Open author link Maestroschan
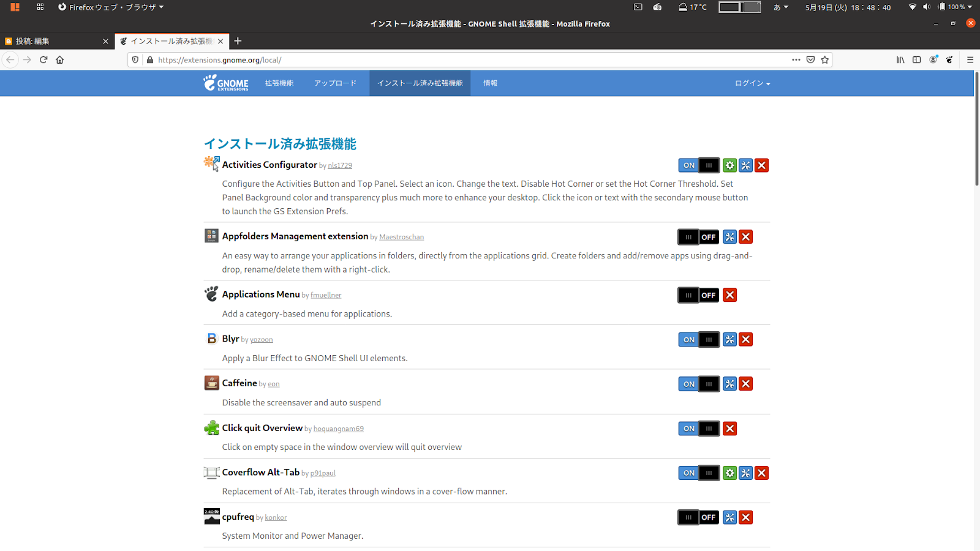Image resolution: width=980 pixels, height=551 pixels. [x=401, y=237]
